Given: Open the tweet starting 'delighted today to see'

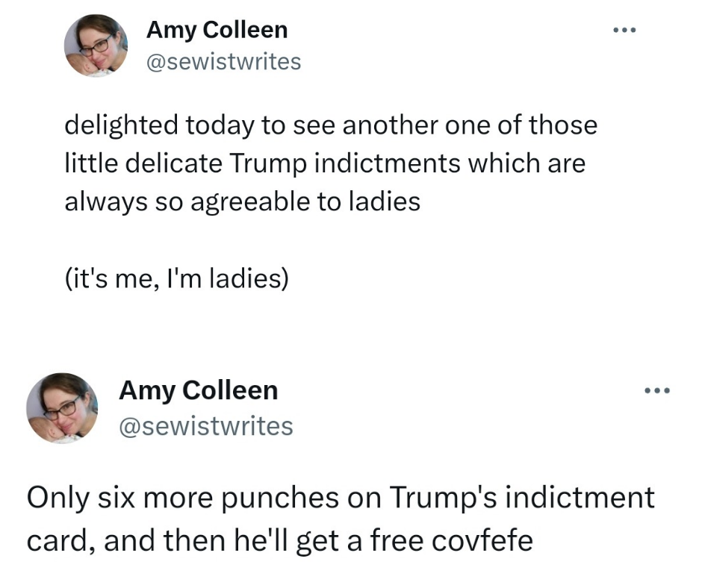Looking at the screenshot, I should (331, 163).
